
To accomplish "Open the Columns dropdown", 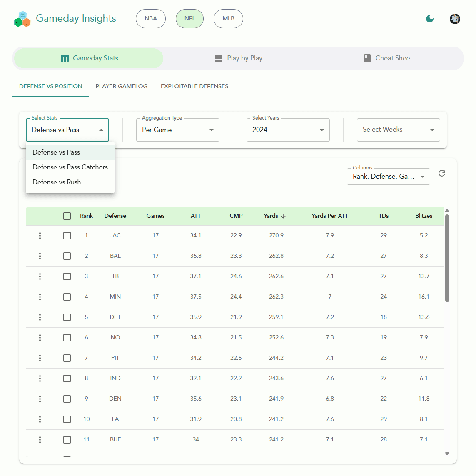I will pyautogui.click(x=388, y=176).
